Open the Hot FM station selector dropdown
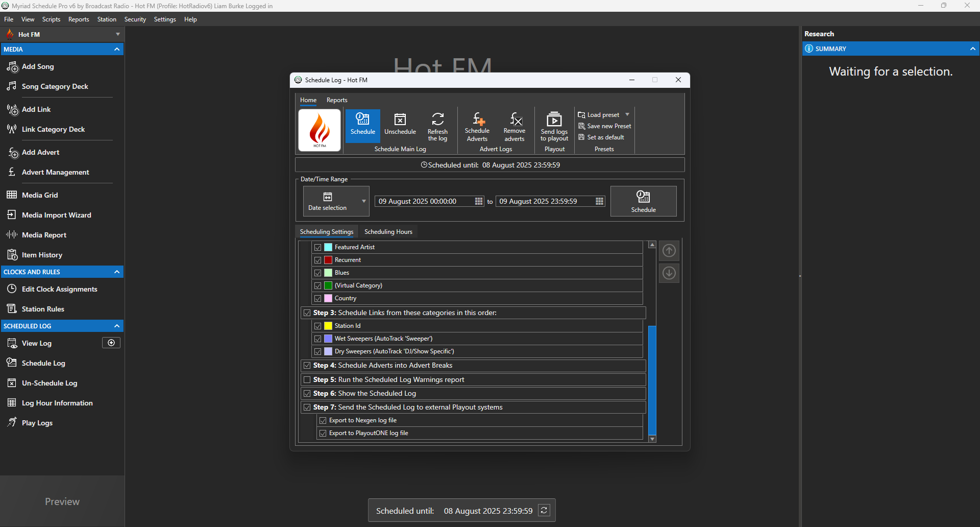The image size is (980, 527). click(x=117, y=34)
